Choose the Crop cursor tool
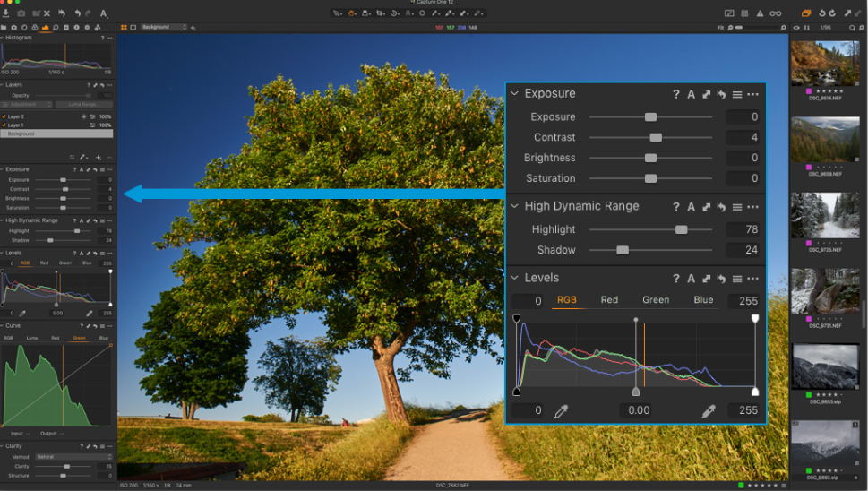868x491 pixels. click(379, 13)
